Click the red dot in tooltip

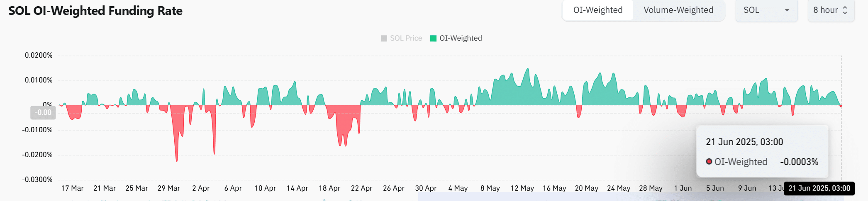(x=709, y=162)
